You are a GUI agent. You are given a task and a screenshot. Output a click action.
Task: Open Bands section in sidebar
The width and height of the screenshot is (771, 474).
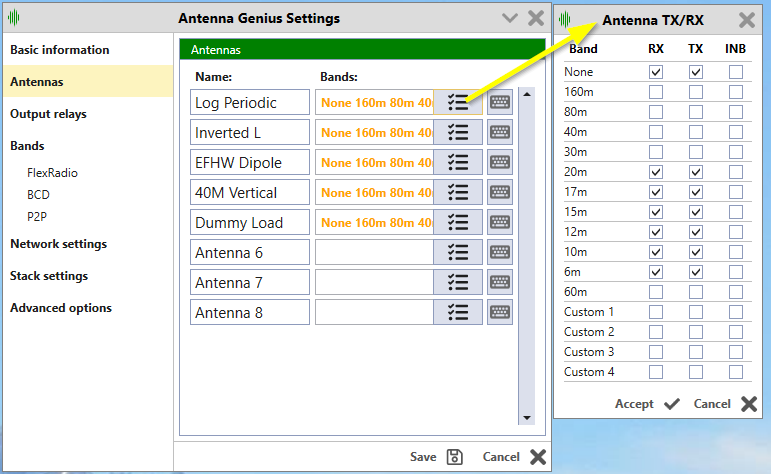(27, 146)
